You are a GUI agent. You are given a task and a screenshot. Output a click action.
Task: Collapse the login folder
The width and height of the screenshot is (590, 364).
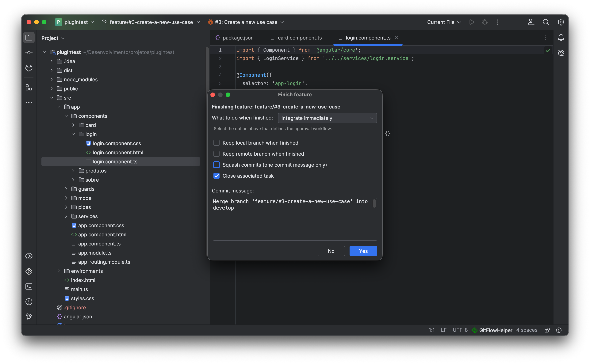73,134
